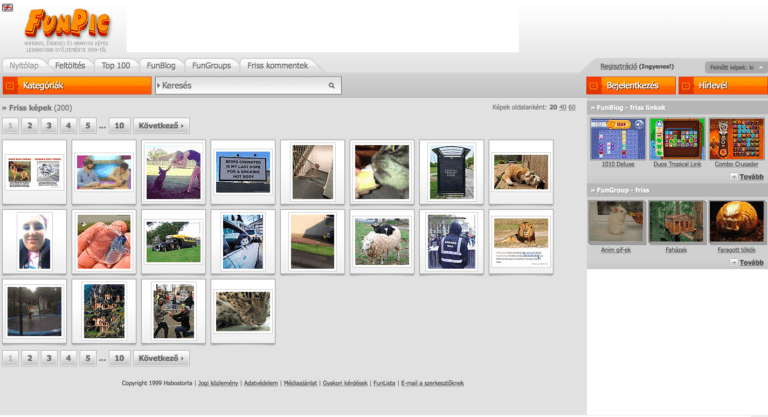Click the Keresés search field
This screenshot has width=768, height=417.
click(248, 86)
